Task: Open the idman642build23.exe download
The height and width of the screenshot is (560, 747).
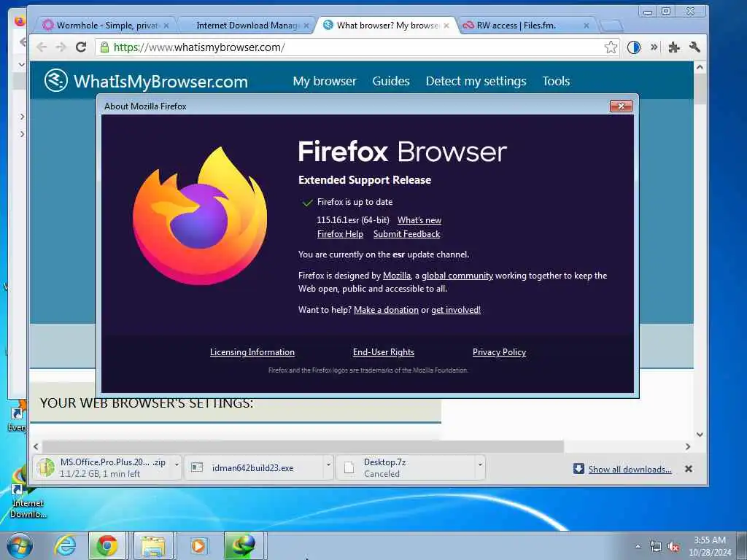Action: click(253, 467)
